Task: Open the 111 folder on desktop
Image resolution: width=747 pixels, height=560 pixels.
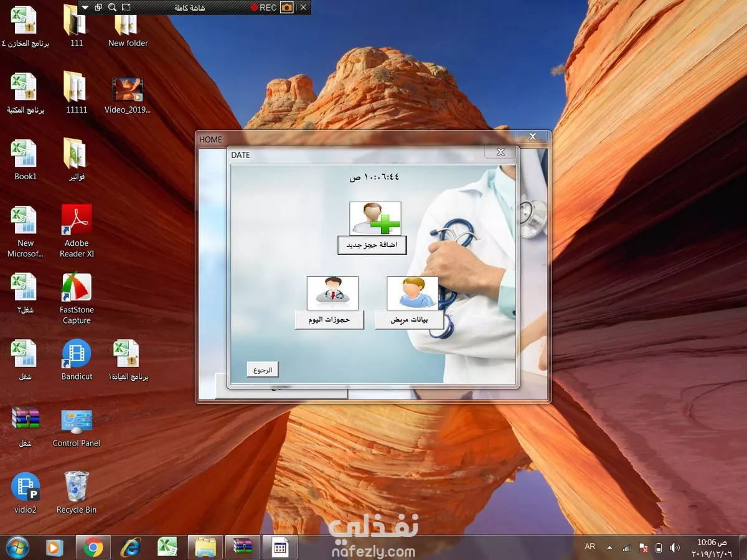Action: click(x=77, y=27)
